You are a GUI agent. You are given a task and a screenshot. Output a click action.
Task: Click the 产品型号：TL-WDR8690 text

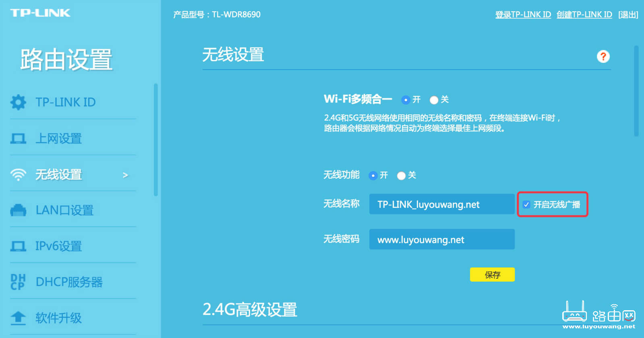point(217,15)
